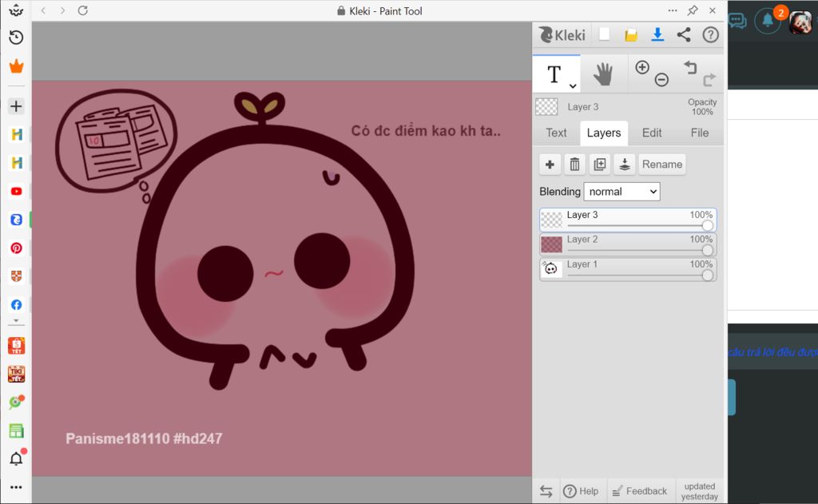Screen dimensions: 818x504
Task: Open Pinterest from the sidebar
Action: click(x=16, y=248)
